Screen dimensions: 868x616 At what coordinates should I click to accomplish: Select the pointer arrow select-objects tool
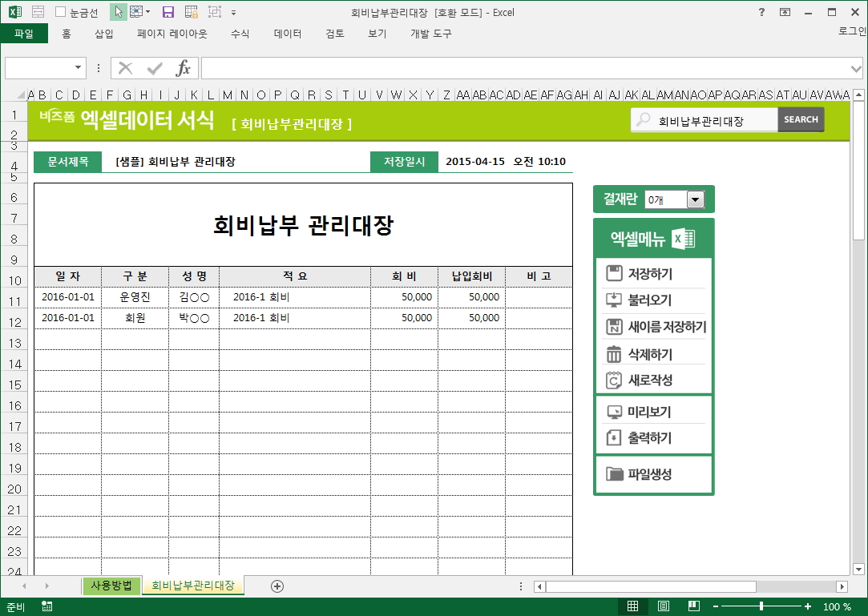(x=118, y=12)
